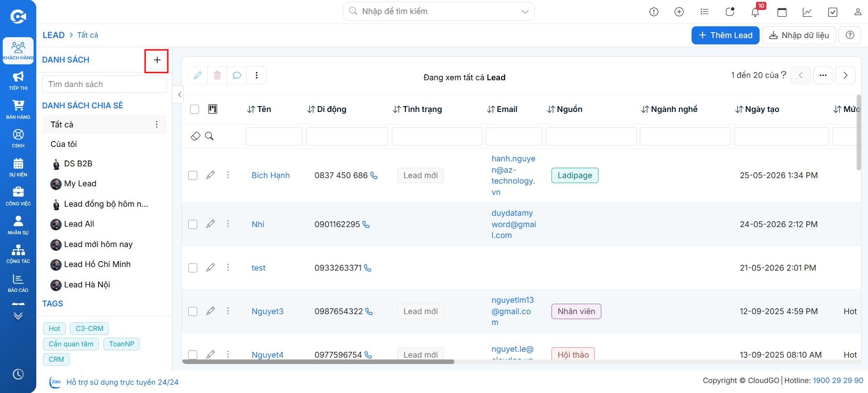Click the comment bubble toolbar icon
The height and width of the screenshot is (393, 868).
pyautogui.click(x=237, y=75)
